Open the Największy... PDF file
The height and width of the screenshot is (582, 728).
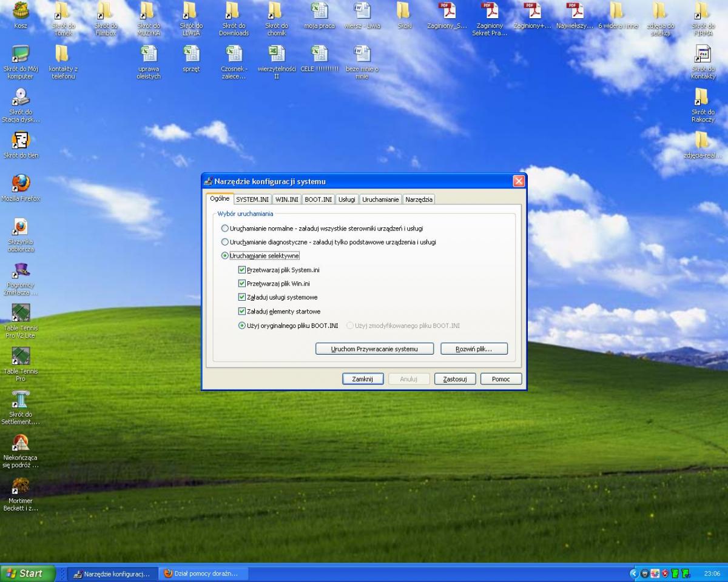[x=575, y=16]
